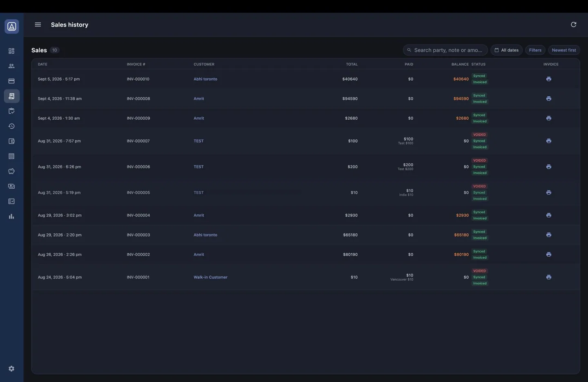588x382 pixels.
Task: Click the Sales count badge 10
Action: pyautogui.click(x=54, y=50)
